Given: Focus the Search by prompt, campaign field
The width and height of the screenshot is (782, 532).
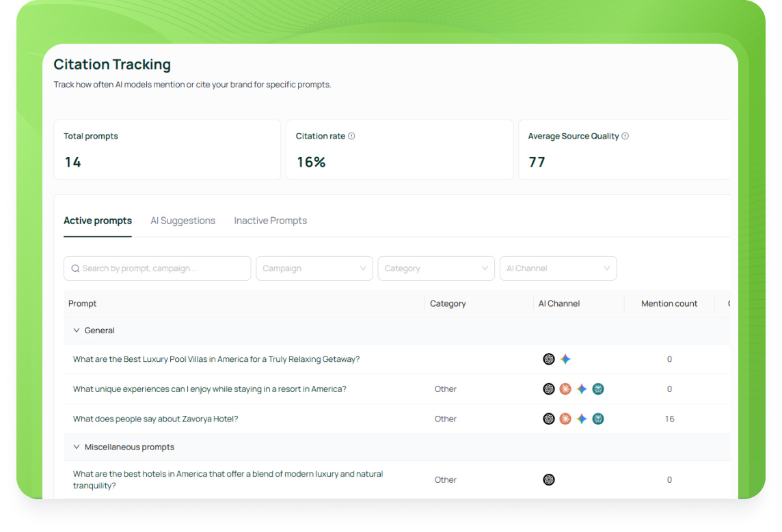Looking at the screenshot, I should (x=157, y=268).
